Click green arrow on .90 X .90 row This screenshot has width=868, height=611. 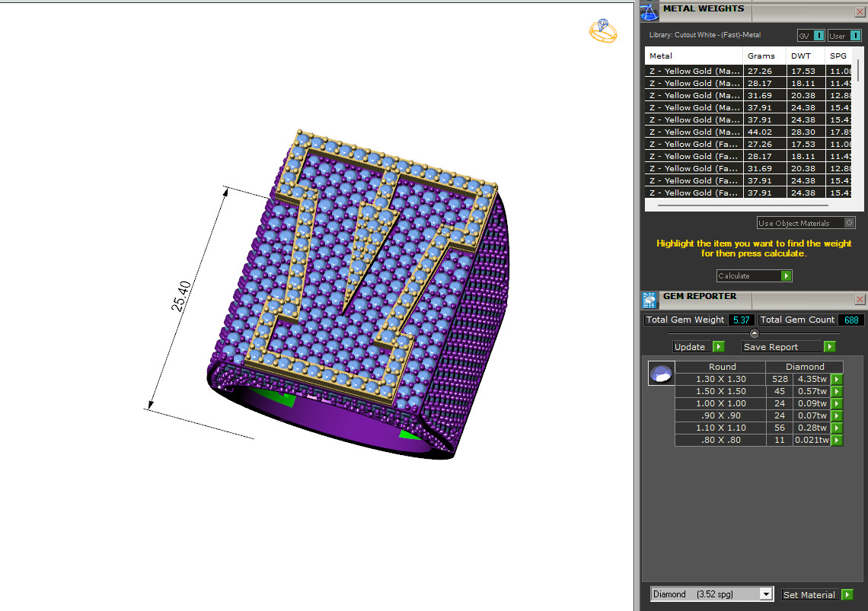pos(837,415)
